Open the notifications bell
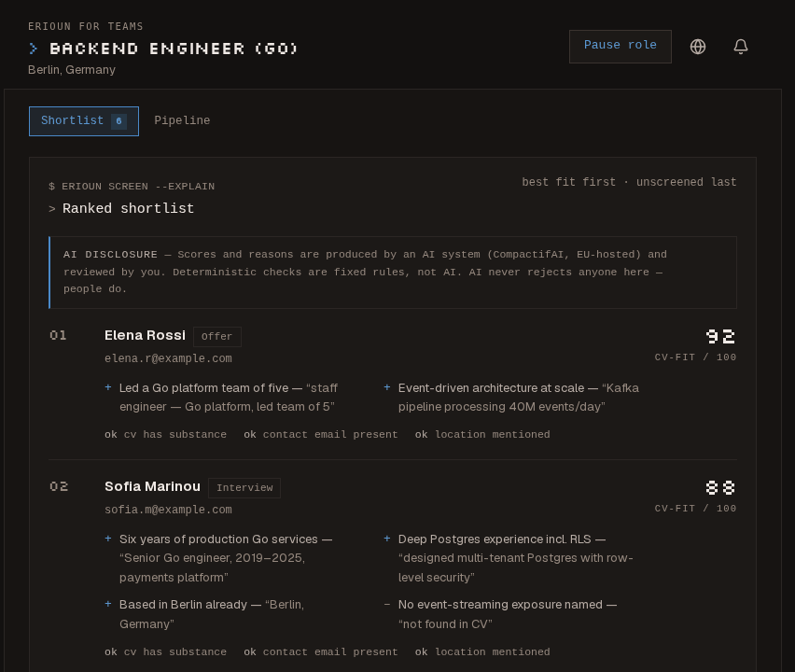 click(741, 47)
